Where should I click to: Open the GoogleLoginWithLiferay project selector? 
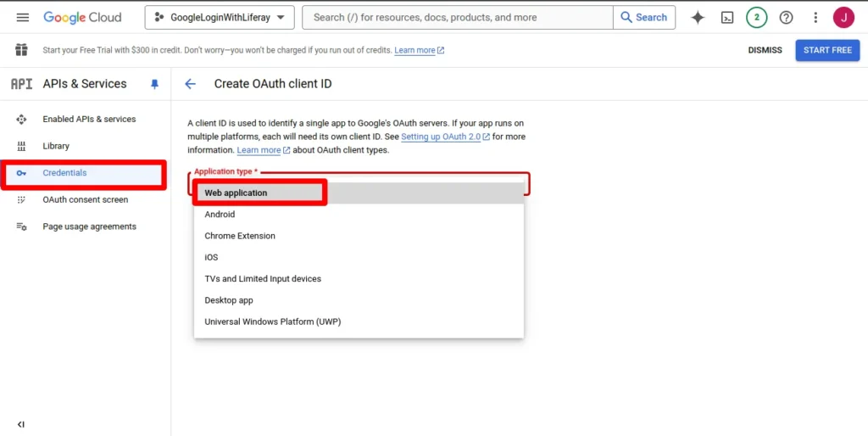(220, 17)
